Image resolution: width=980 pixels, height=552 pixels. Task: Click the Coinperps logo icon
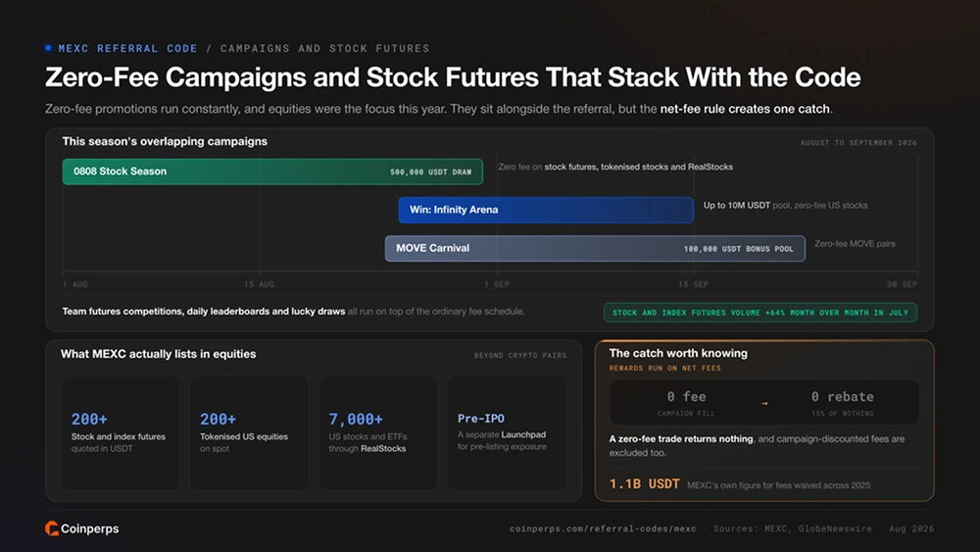click(52, 528)
